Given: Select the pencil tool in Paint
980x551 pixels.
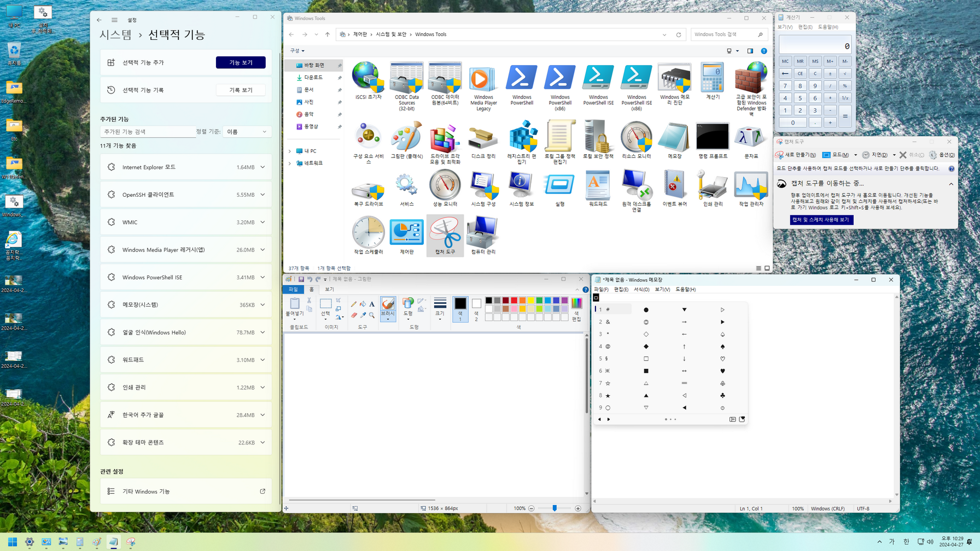Looking at the screenshot, I should 354,304.
